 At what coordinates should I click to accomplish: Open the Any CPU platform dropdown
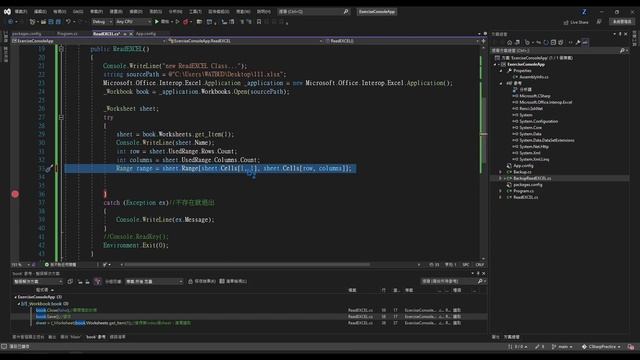point(133,22)
